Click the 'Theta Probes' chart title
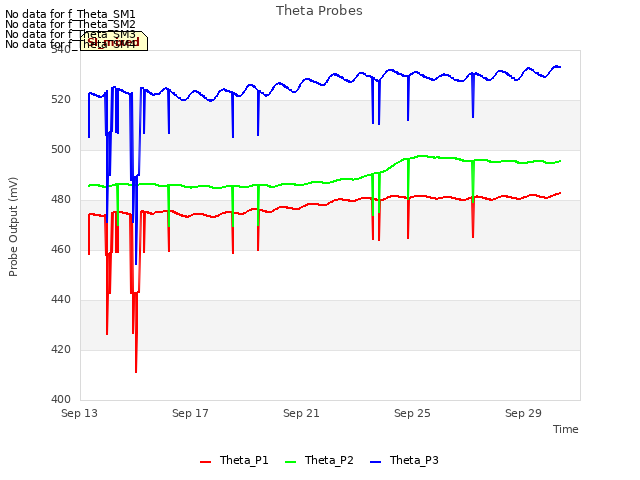This screenshot has width=640, height=480. (x=319, y=11)
